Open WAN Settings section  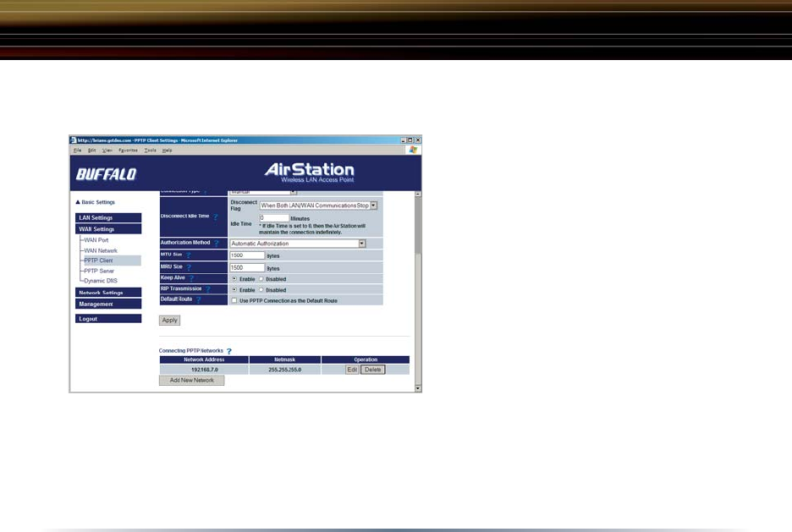108,229
